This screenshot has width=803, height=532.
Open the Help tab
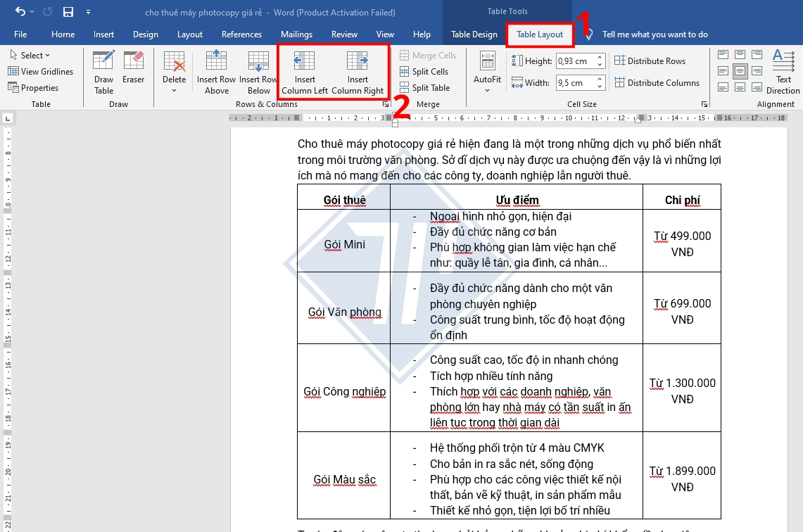pyautogui.click(x=422, y=34)
